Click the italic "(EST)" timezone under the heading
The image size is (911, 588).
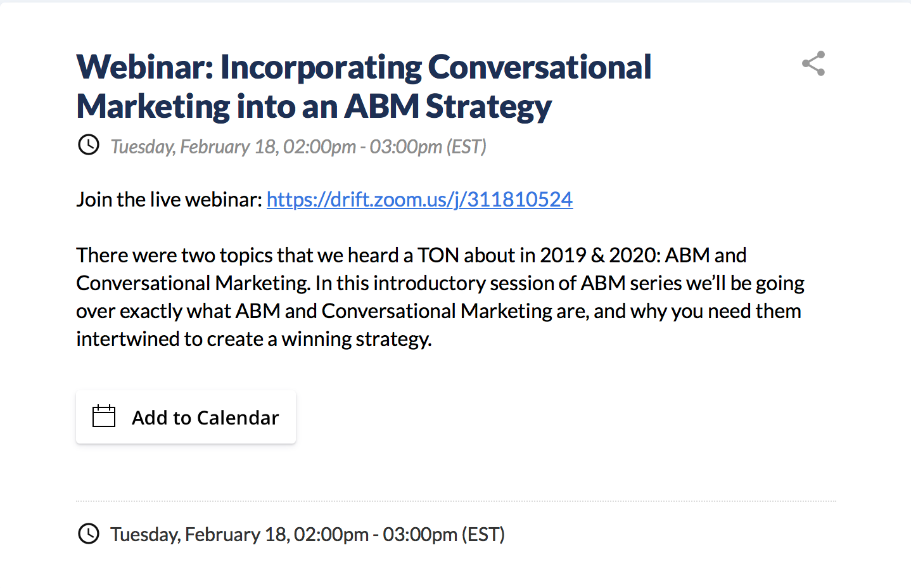click(x=466, y=147)
